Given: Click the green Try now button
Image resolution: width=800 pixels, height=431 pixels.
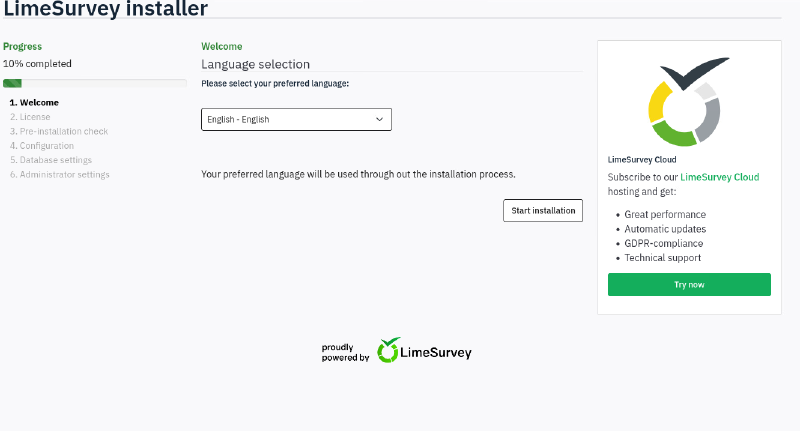Looking at the screenshot, I should point(689,285).
